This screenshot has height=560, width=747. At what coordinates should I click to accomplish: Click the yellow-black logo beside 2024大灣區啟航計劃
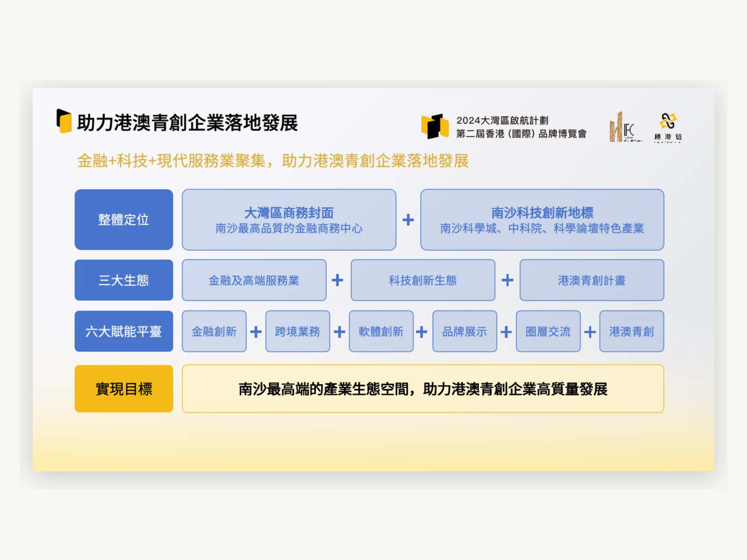[x=435, y=126]
